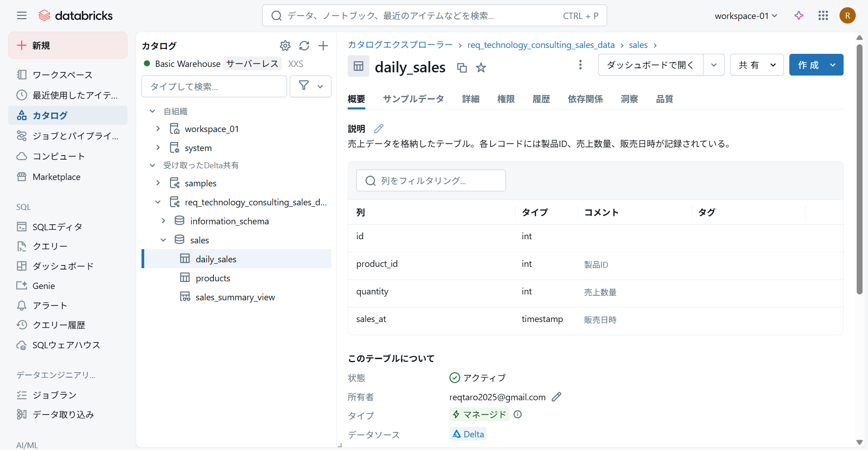Click the plus icon to add catalog

tap(323, 46)
